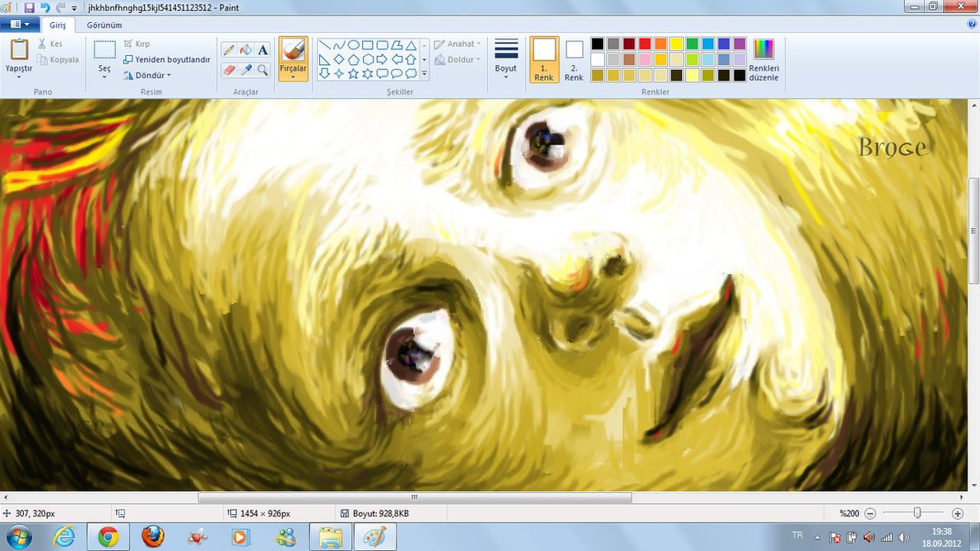The image size is (980, 551).
Task: Open the Fırçalar brushes dropdown
Action: point(293,59)
